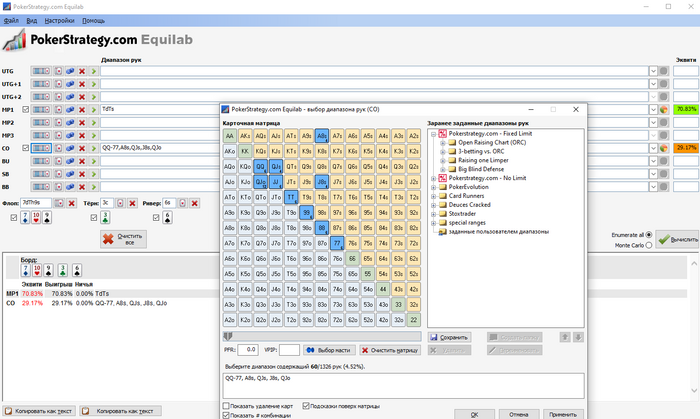Expand Pokerstrategy.com - No Limit node
Screen dimensions: 700x419
[x=433, y=178]
